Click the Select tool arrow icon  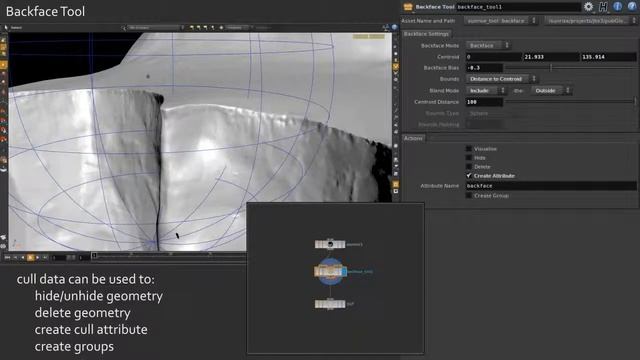pyautogui.click(x=6, y=27)
